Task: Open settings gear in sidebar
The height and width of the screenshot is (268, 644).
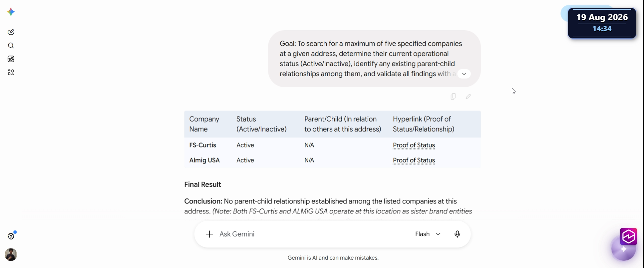Action: click(11, 236)
